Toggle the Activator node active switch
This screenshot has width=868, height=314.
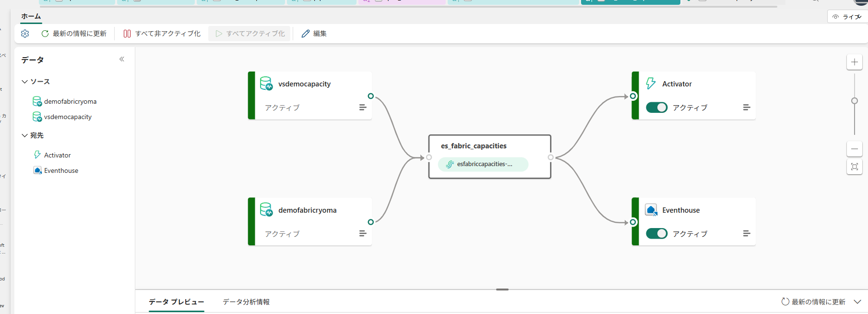click(x=656, y=108)
